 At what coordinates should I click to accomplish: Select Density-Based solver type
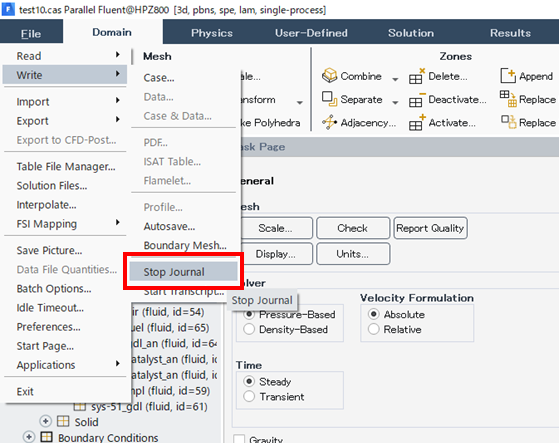pos(249,329)
